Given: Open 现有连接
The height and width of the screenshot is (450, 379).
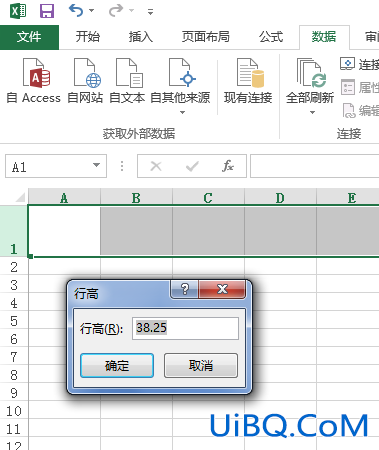Looking at the screenshot, I should [x=248, y=81].
